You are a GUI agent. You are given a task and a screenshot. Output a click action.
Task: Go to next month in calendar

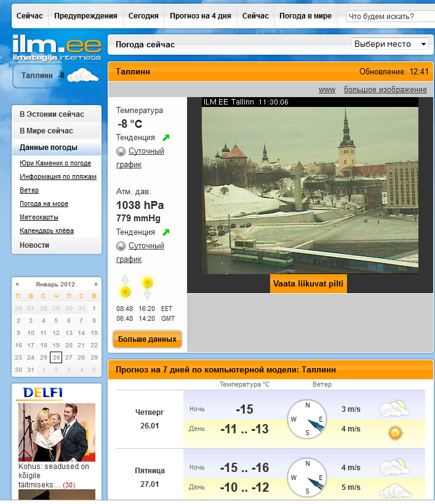95,284
